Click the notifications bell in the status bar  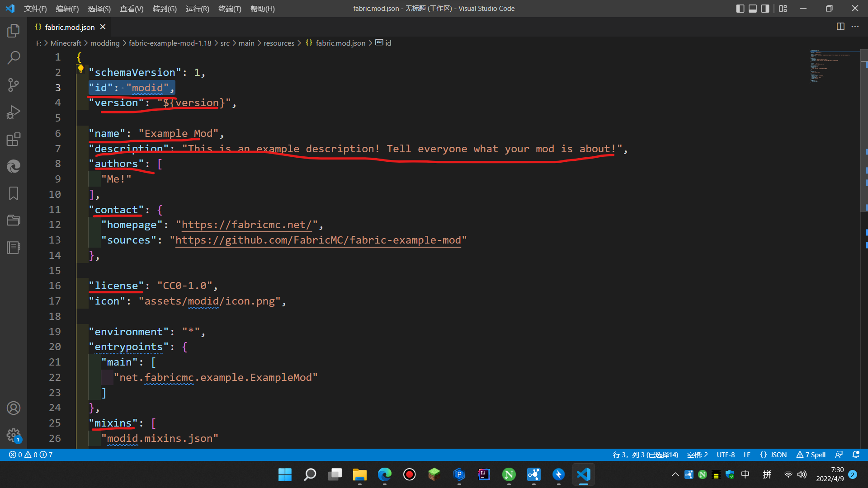[855, 455]
